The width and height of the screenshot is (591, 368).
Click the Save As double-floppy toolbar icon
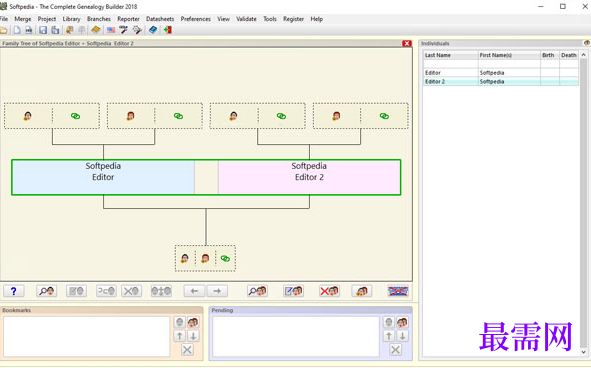click(x=55, y=30)
